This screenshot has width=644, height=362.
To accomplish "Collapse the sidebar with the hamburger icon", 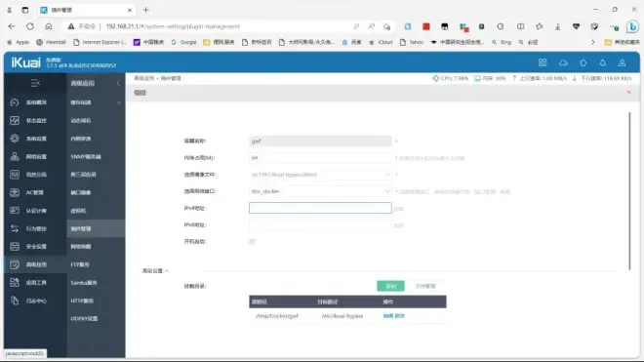I will 35,83.
